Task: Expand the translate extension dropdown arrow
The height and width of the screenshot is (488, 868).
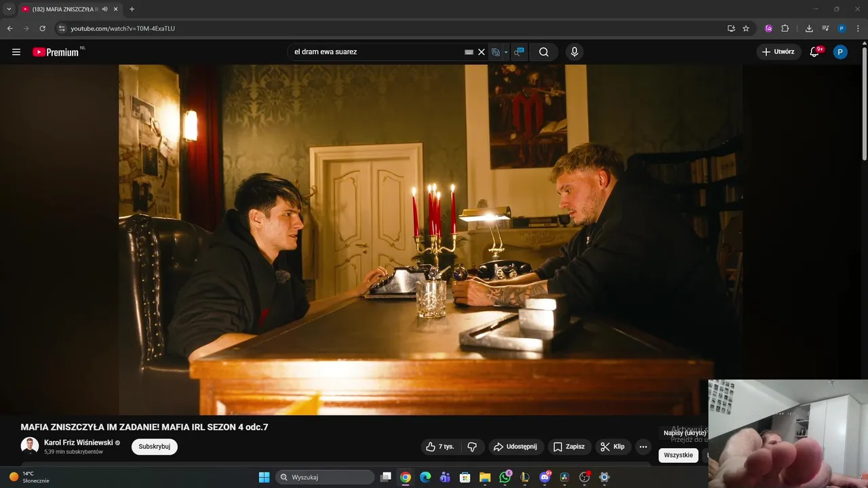Action: click(506, 52)
